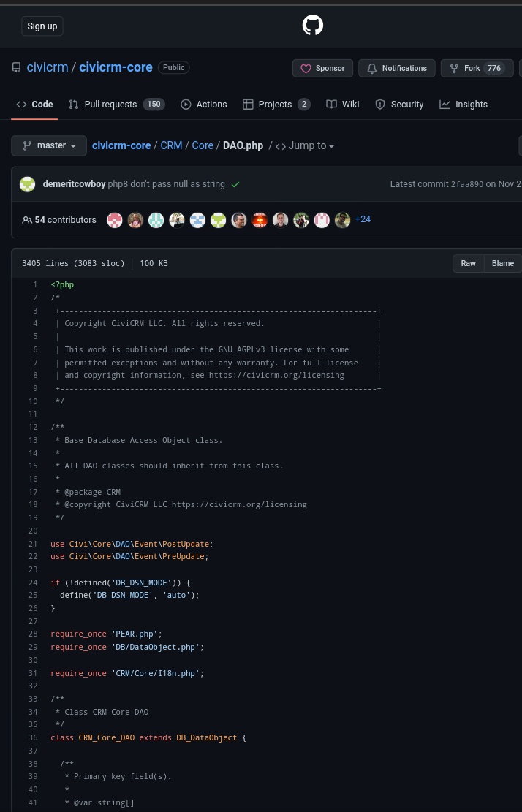Click the require_once 'PEAR.php' line
This screenshot has height=812, width=522.
(x=107, y=634)
